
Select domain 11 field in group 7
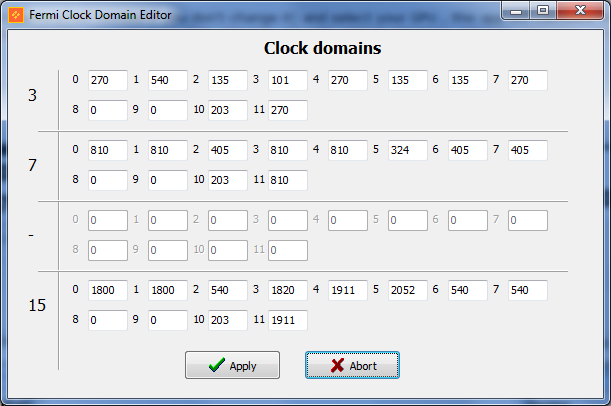[x=288, y=180]
